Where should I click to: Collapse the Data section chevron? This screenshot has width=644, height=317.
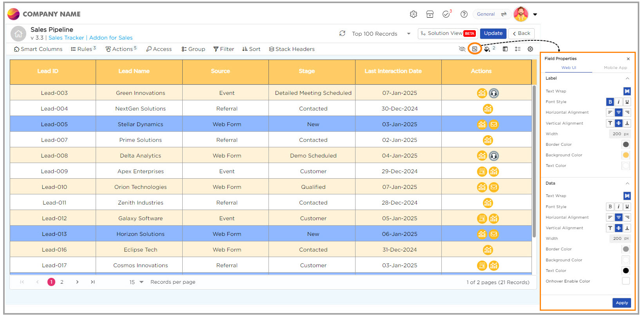tap(627, 183)
